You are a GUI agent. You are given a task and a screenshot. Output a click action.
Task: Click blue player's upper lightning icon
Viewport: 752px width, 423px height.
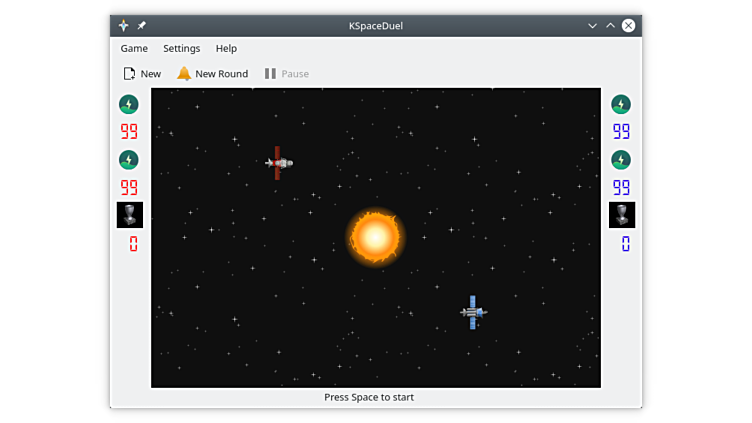tap(621, 104)
